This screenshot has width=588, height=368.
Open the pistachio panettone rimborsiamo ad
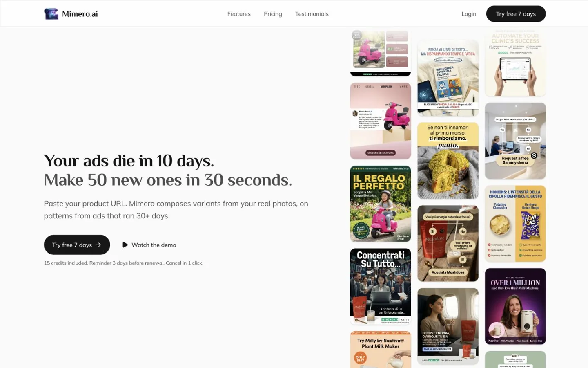[x=448, y=161]
